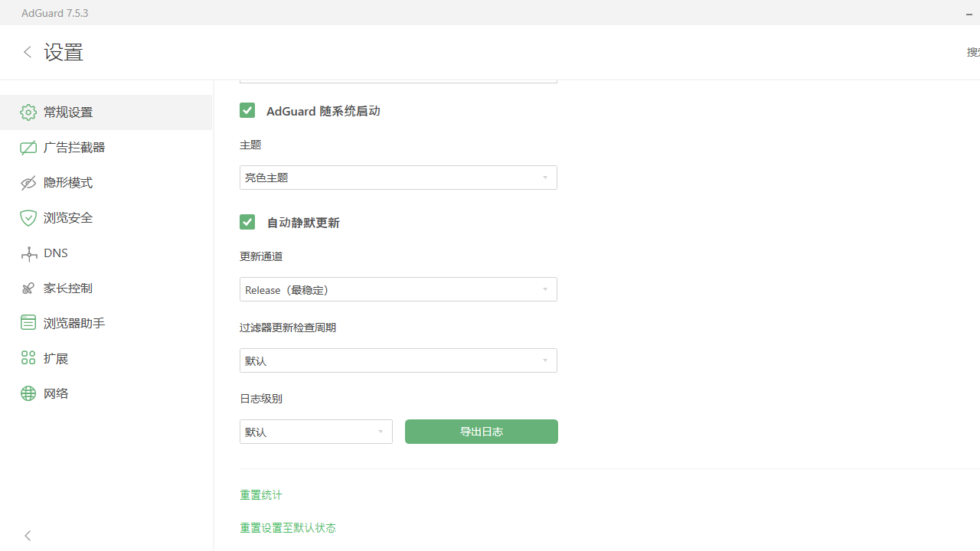
Task: Select the 浏览器助手 (Browser Assistant) icon
Action: (28, 322)
